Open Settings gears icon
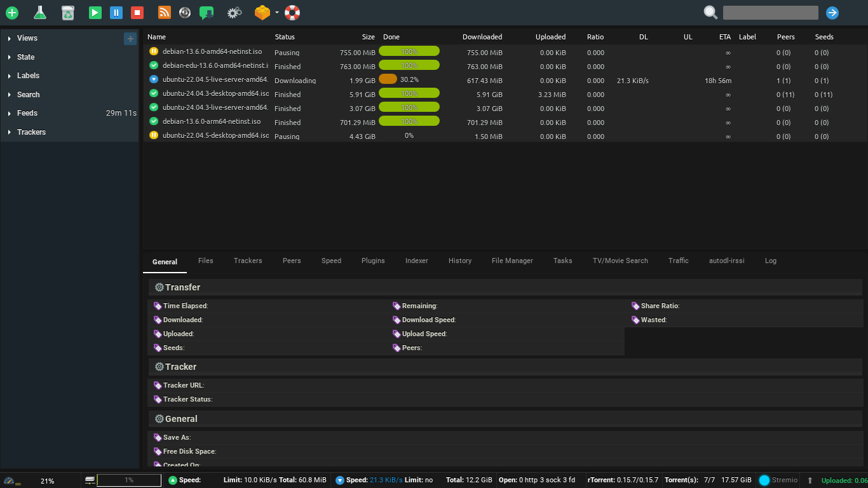The width and height of the screenshot is (868, 488). (x=234, y=13)
